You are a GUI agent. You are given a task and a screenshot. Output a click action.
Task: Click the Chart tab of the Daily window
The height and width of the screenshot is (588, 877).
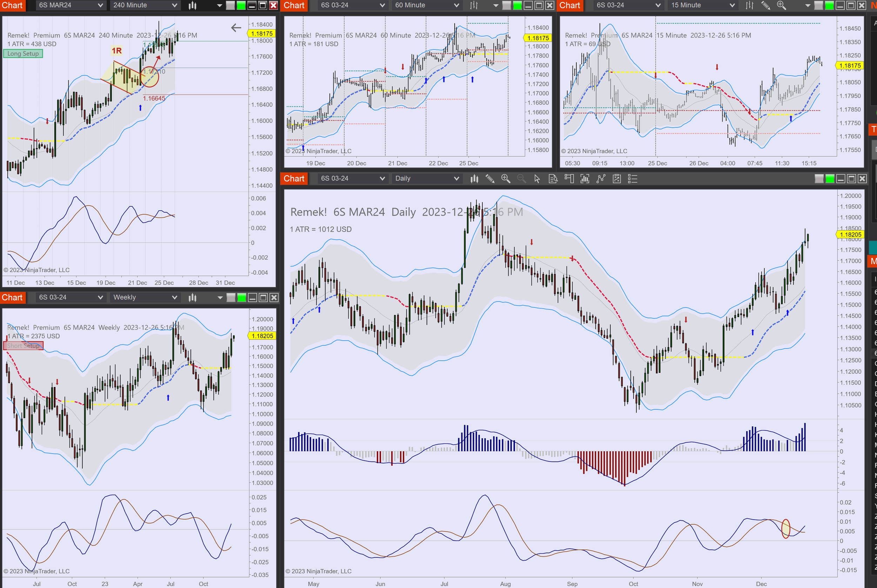(x=294, y=179)
